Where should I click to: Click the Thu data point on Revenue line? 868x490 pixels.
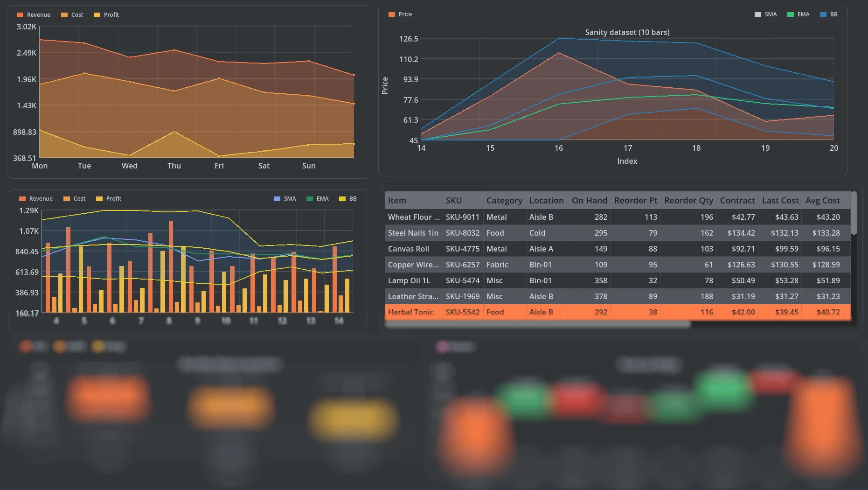pyautogui.click(x=174, y=50)
